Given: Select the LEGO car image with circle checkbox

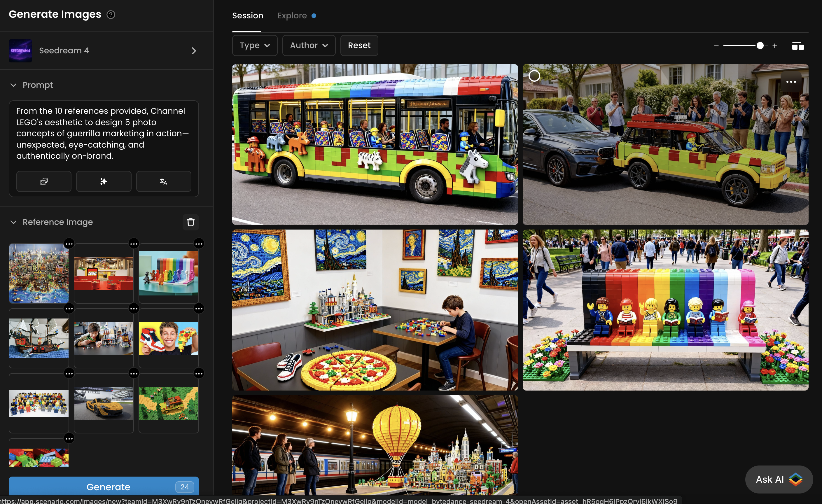Looking at the screenshot, I should tap(534, 76).
